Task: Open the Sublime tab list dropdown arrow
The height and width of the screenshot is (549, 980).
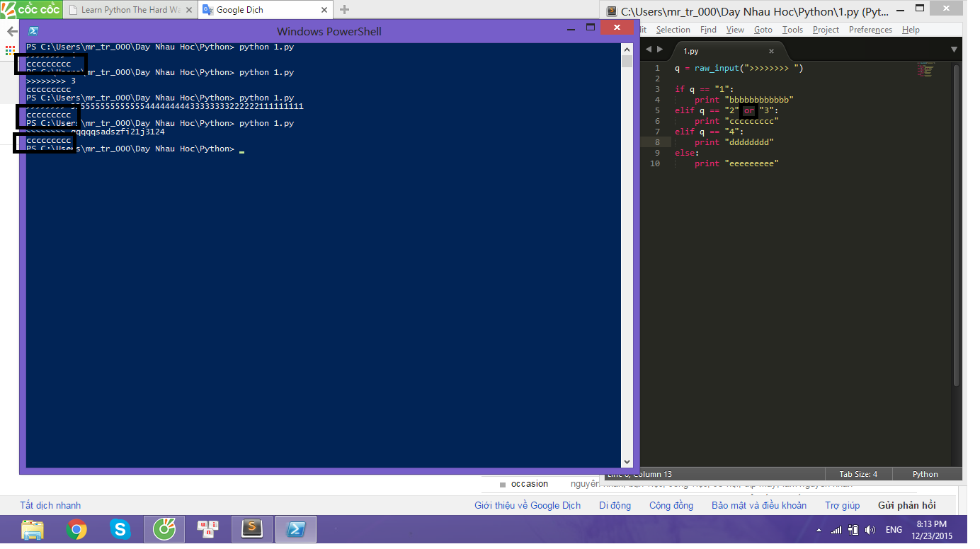Action: (954, 50)
